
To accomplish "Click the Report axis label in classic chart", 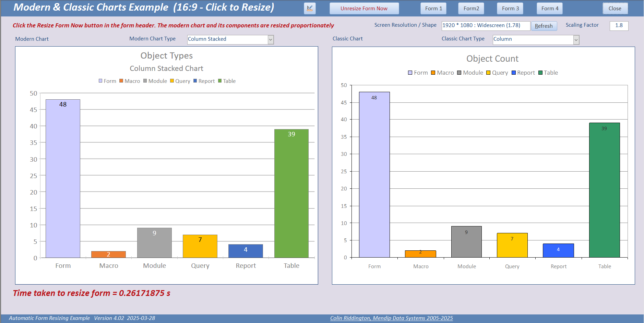I will (x=559, y=266).
